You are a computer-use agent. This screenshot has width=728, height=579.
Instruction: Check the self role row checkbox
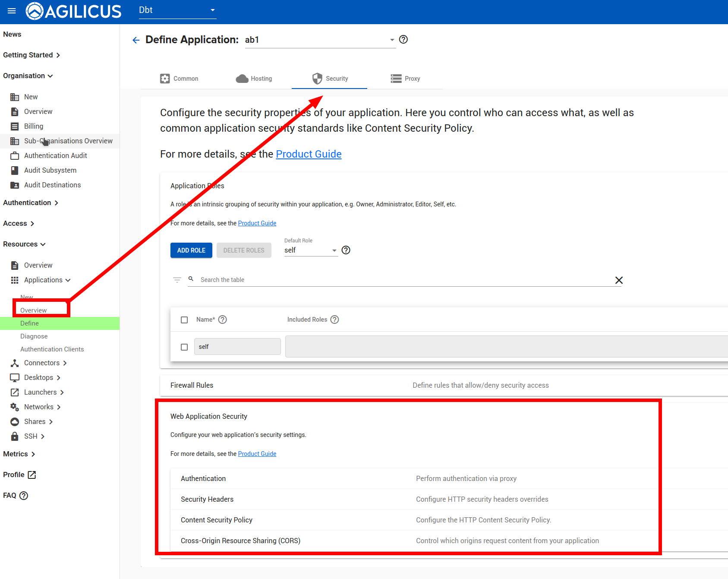(184, 347)
